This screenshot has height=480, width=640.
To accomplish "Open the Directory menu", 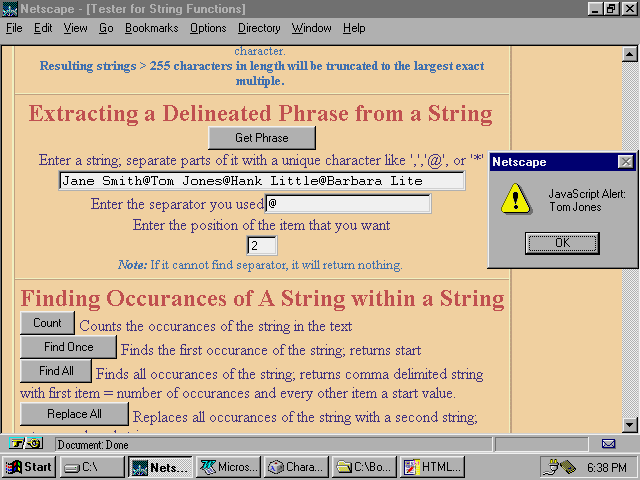I will coord(259,28).
